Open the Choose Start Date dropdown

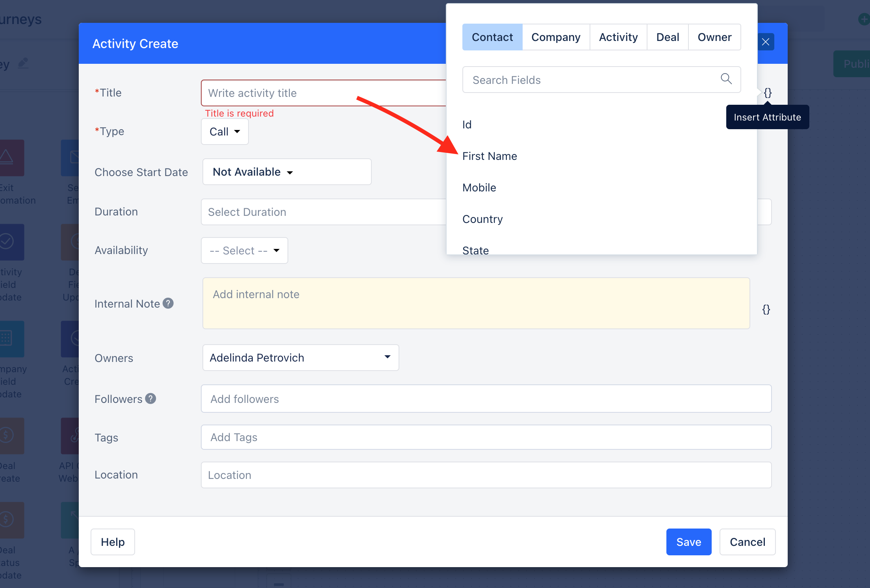pos(287,172)
